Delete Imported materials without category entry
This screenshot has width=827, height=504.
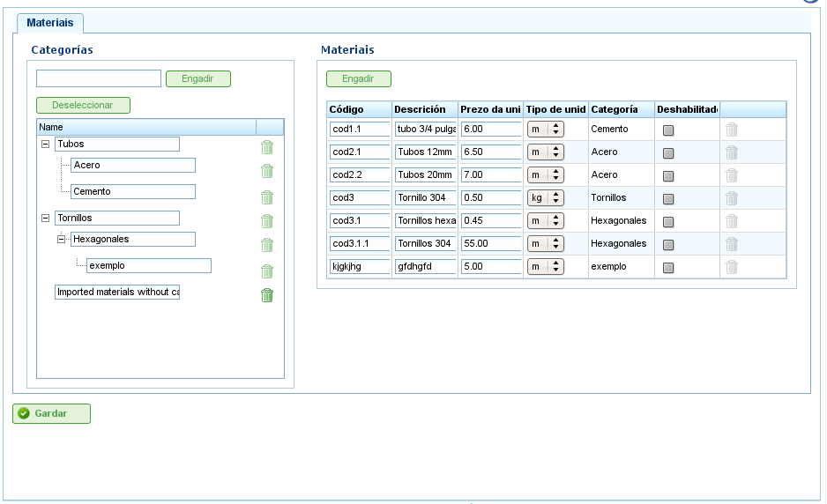pyautogui.click(x=267, y=294)
